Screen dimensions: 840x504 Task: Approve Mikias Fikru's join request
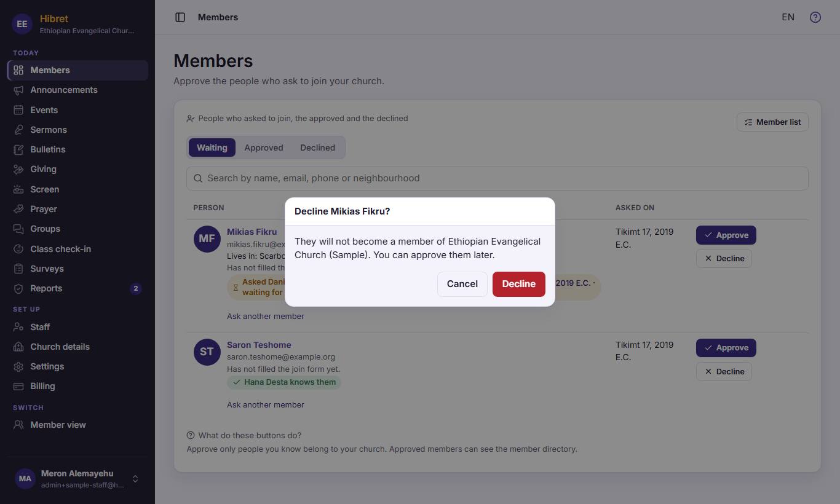(x=726, y=235)
